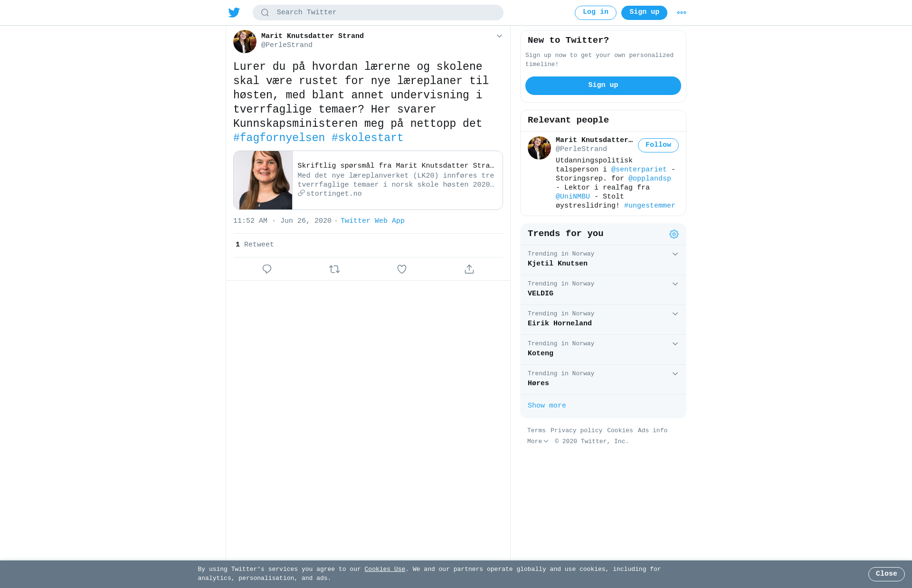The image size is (912, 588).
Task: Expand the tweet options chevron
Action: coord(499,36)
